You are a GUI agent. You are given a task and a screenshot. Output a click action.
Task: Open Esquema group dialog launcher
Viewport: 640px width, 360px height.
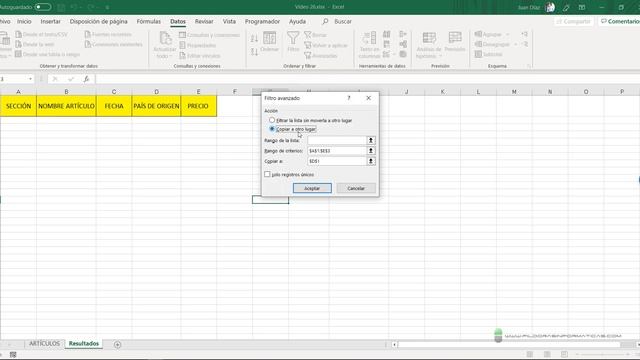(529, 66)
